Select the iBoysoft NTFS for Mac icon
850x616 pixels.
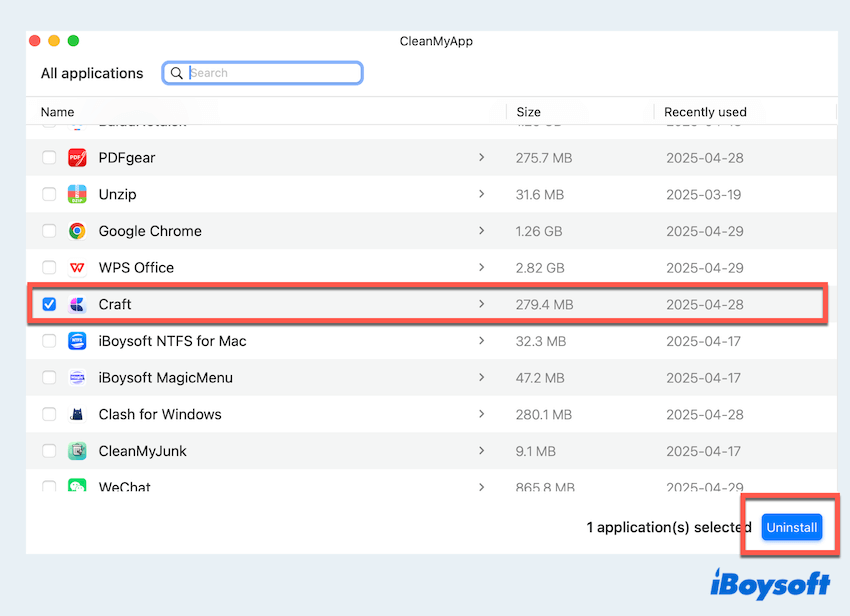[77, 341]
